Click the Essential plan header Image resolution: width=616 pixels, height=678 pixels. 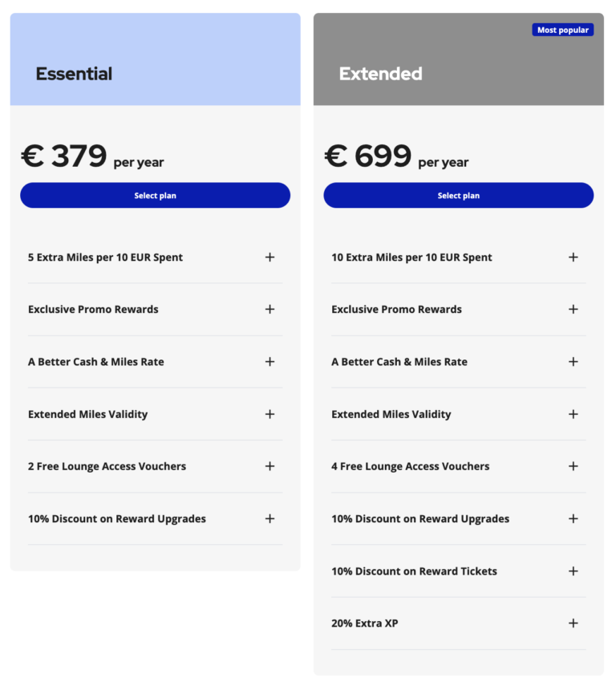74,73
